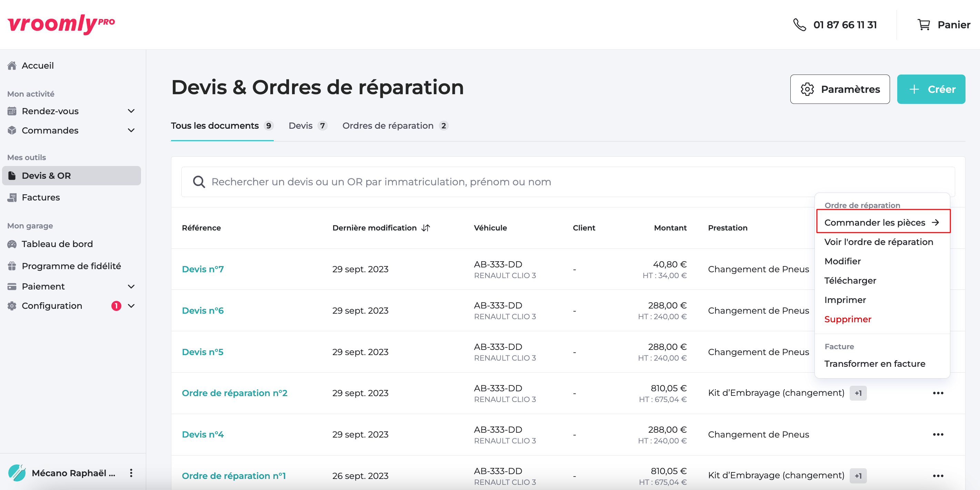980x490 pixels.
Task: Click the Configuration gear icon
Action: click(12, 305)
